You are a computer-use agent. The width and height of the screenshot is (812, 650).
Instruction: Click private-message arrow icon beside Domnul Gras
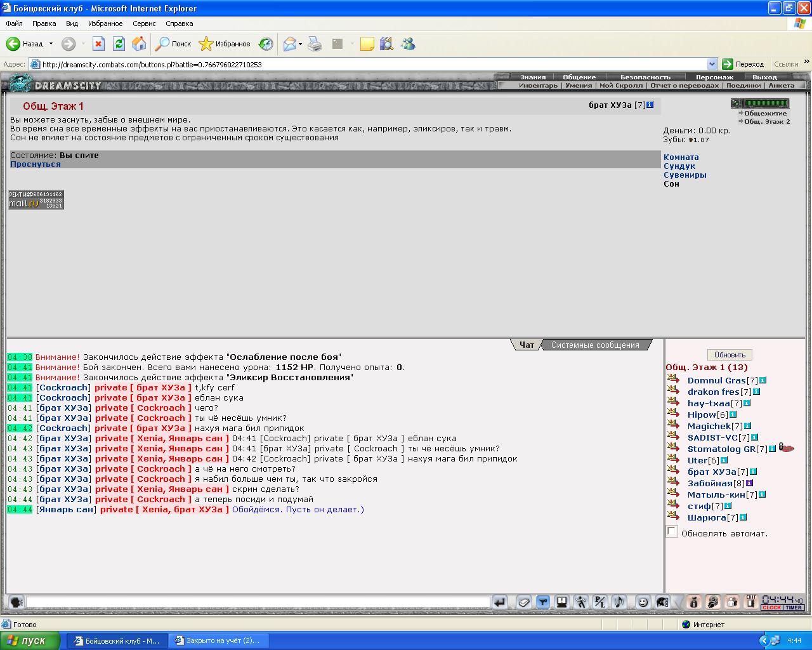click(x=674, y=380)
